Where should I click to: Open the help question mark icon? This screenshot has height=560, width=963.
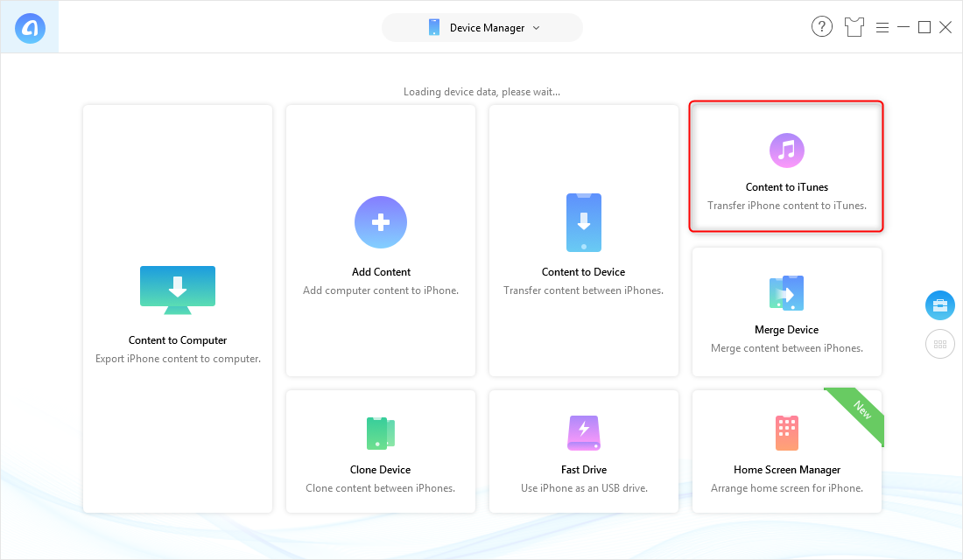822,27
